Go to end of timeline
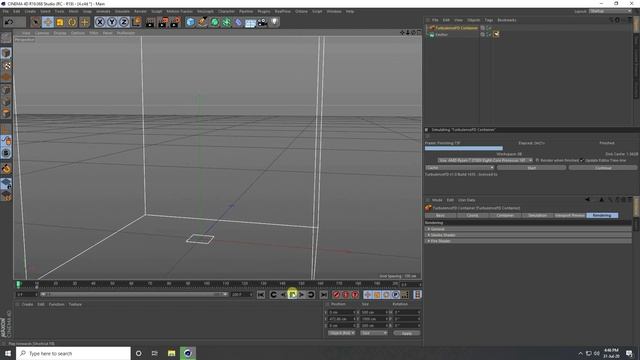Image resolution: width=640 pixels, height=360 pixels. coord(324,295)
